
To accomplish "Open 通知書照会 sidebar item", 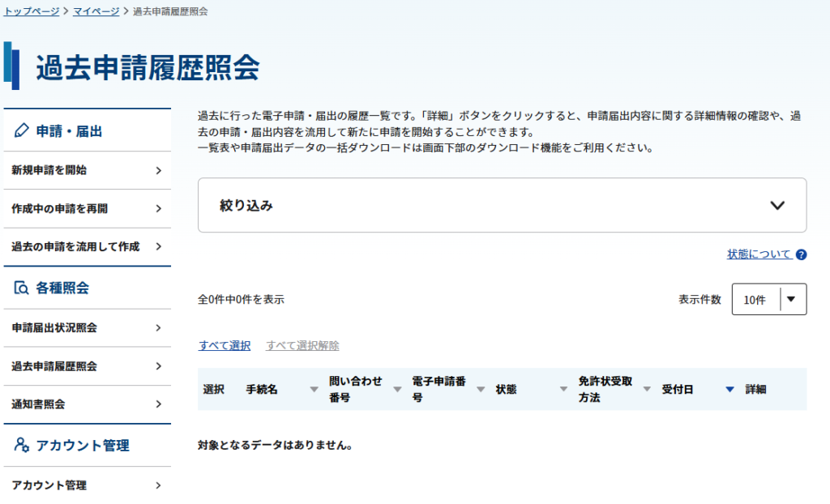I will 87,404.
